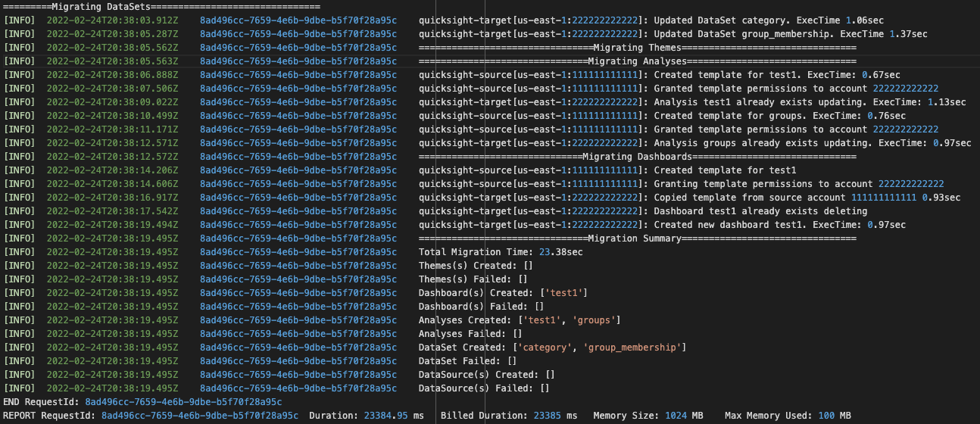
Task: Select timestamp 2022-02-24T20:38:10.499Z
Action: pos(112,115)
